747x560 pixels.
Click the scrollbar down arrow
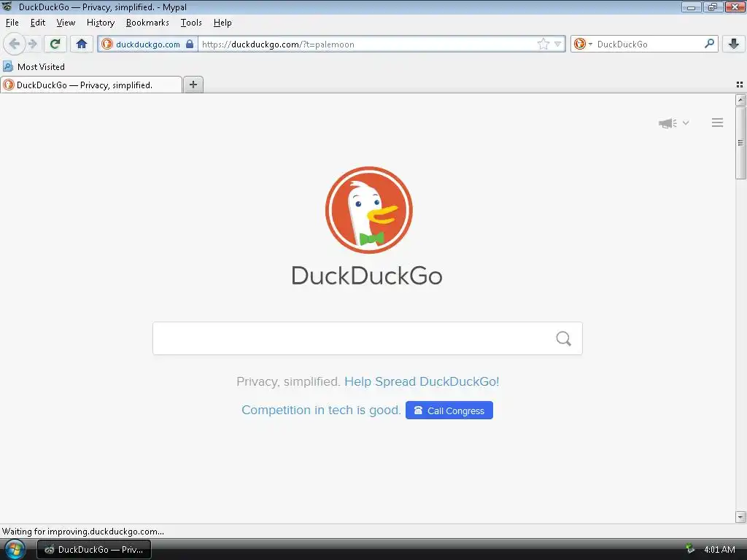coord(740,517)
